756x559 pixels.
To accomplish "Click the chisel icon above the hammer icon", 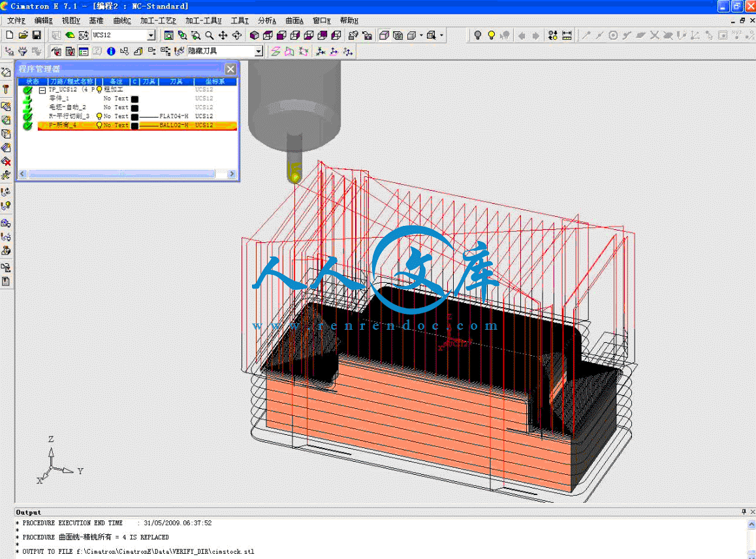I will tap(7, 73).
